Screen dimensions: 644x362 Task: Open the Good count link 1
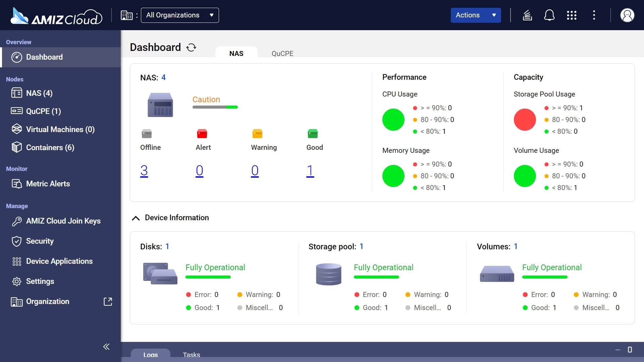[310, 171]
